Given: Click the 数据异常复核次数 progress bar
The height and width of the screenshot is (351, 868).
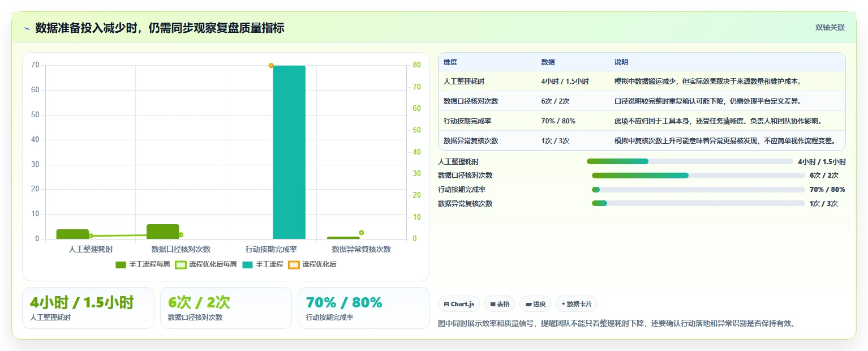Looking at the screenshot, I should [698, 203].
